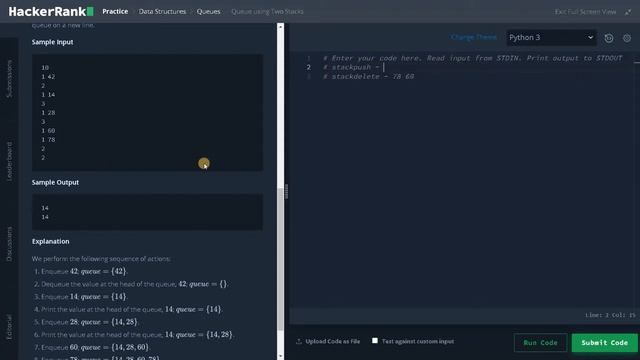Click the Explanation heading
This screenshot has height=360, width=640.
[51, 241]
